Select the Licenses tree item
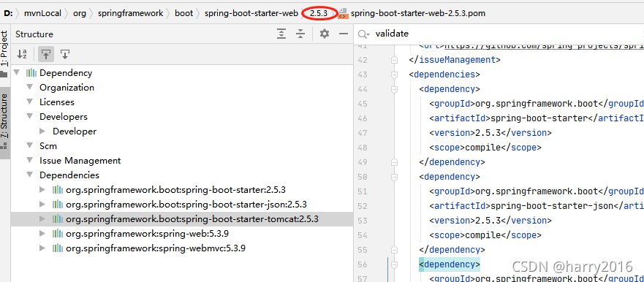Screen dimensions: 644x282 click(x=57, y=102)
